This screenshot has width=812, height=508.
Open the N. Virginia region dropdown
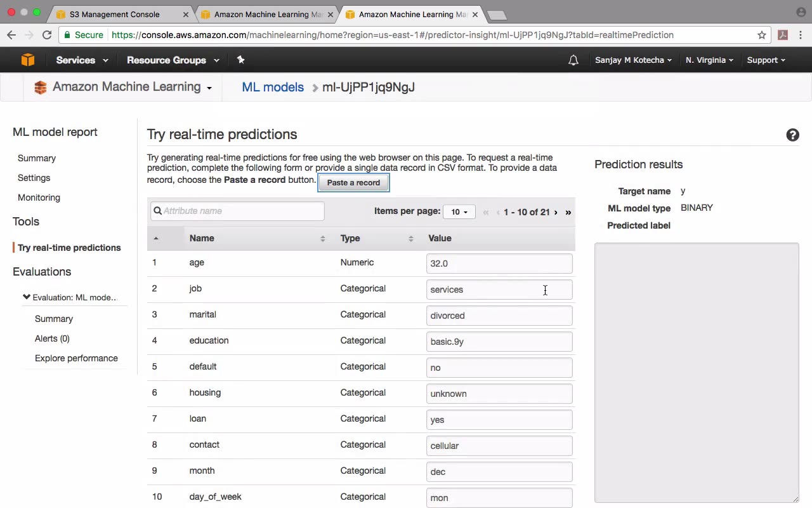tap(709, 60)
